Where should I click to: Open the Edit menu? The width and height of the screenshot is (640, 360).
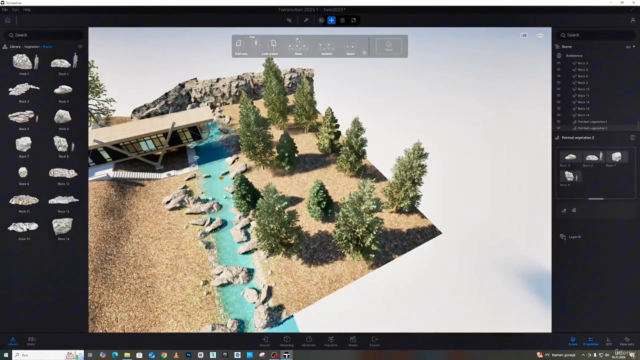tap(16, 9)
